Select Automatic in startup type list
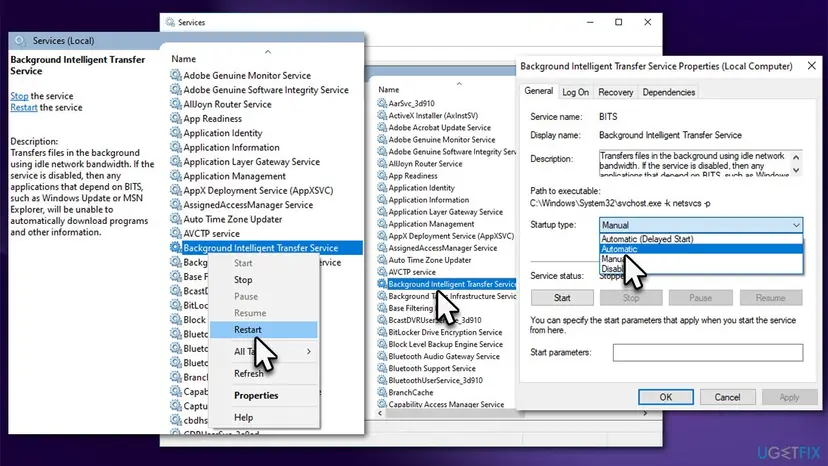Image resolution: width=828 pixels, height=466 pixels. coord(701,249)
